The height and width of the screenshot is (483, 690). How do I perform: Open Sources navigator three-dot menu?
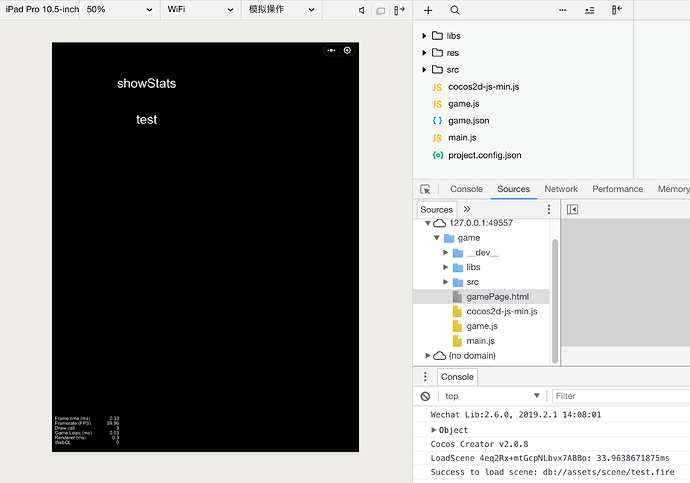(549, 209)
